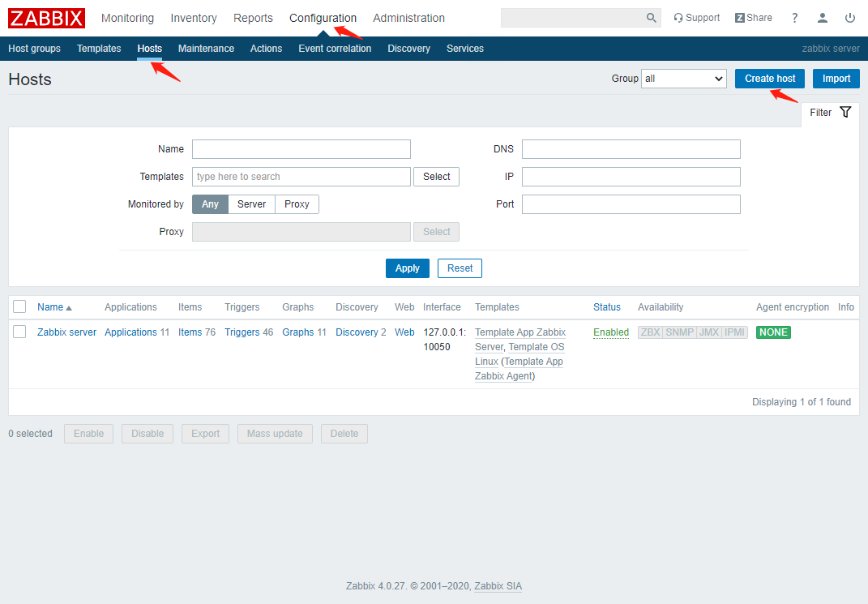Select Proxy in Monitored by toggle
Screen dimensions: 868x604
(297, 204)
